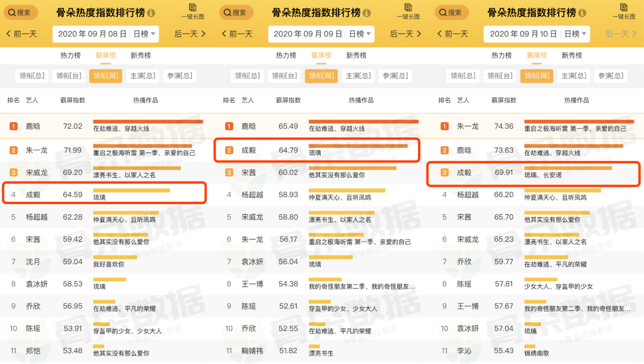
Task: Go to 前一天 from the 09月10日 panel
Action: pos(453,33)
